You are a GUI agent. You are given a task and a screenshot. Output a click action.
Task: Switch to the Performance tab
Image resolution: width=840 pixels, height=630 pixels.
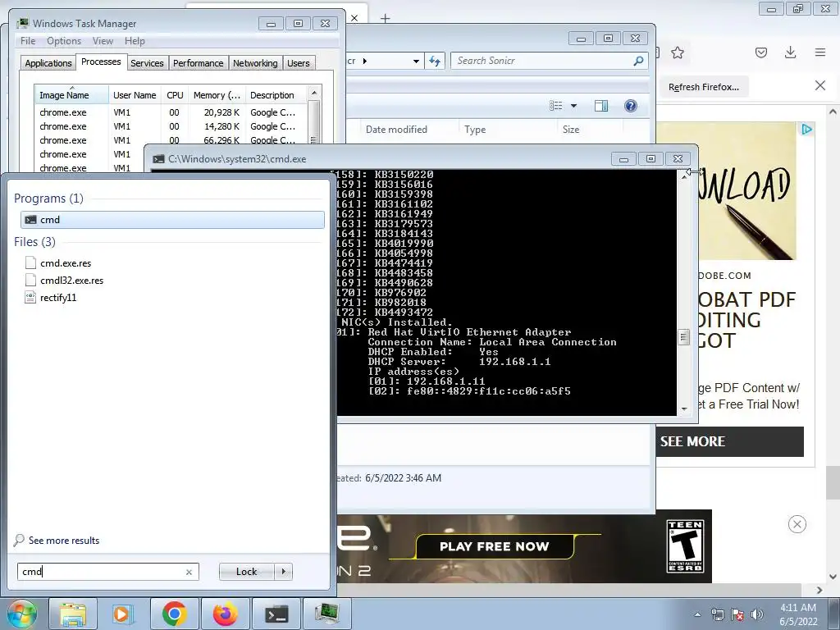(x=199, y=63)
